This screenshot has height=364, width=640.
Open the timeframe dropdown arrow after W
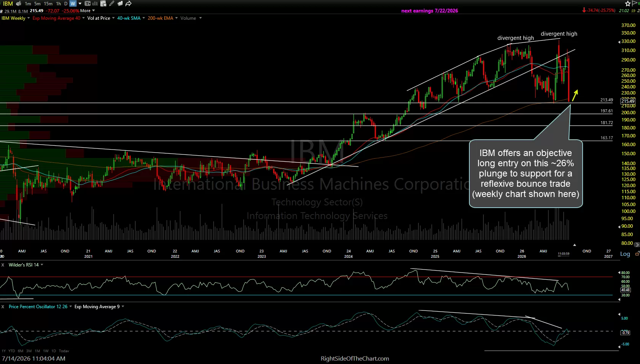80,3
